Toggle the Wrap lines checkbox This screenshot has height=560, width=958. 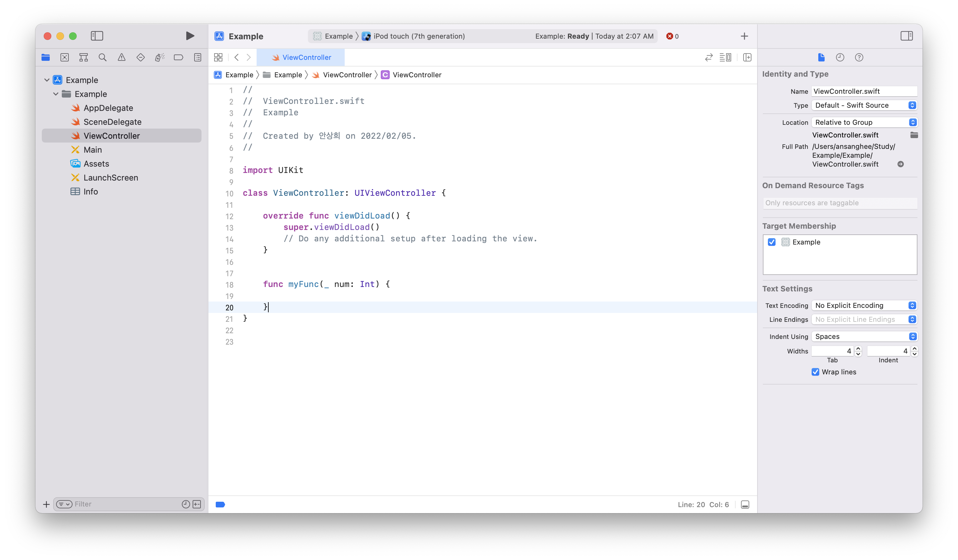tap(815, 372)
